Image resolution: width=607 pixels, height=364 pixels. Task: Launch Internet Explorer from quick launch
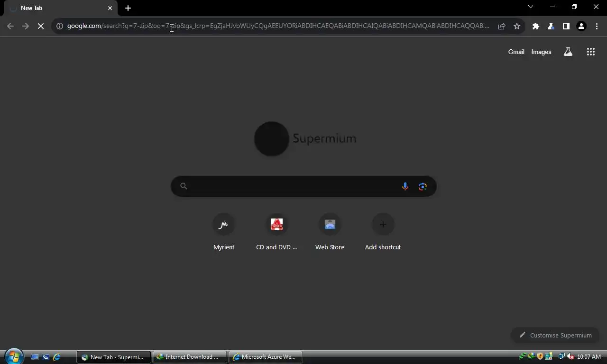click(56, 357)
